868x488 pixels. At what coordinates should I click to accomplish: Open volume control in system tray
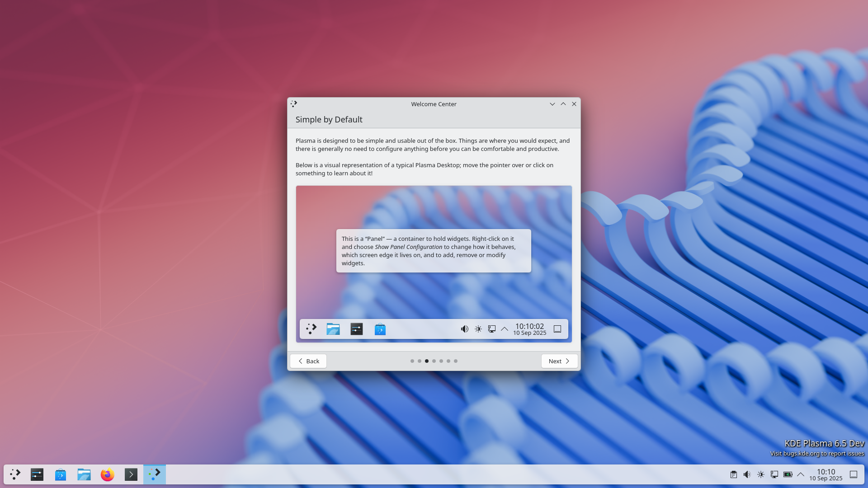[747, 474]
